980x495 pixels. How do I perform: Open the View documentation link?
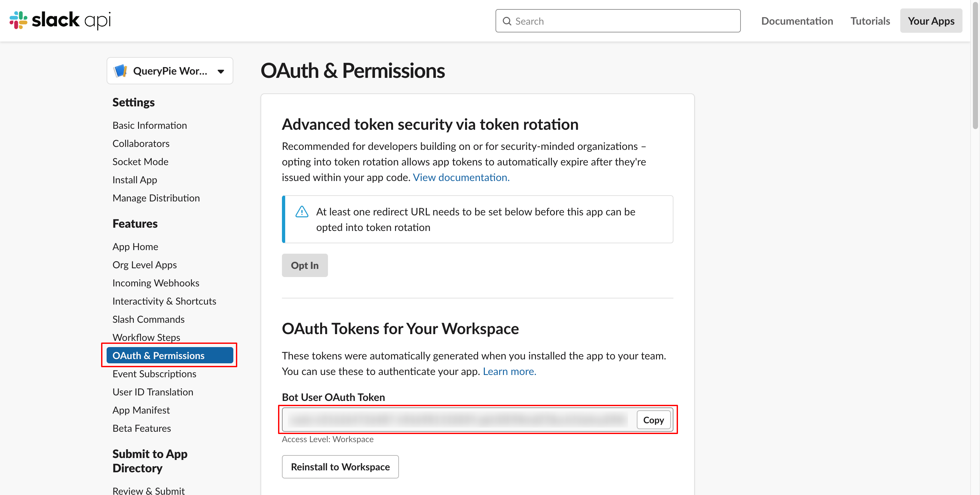[461, 177]
